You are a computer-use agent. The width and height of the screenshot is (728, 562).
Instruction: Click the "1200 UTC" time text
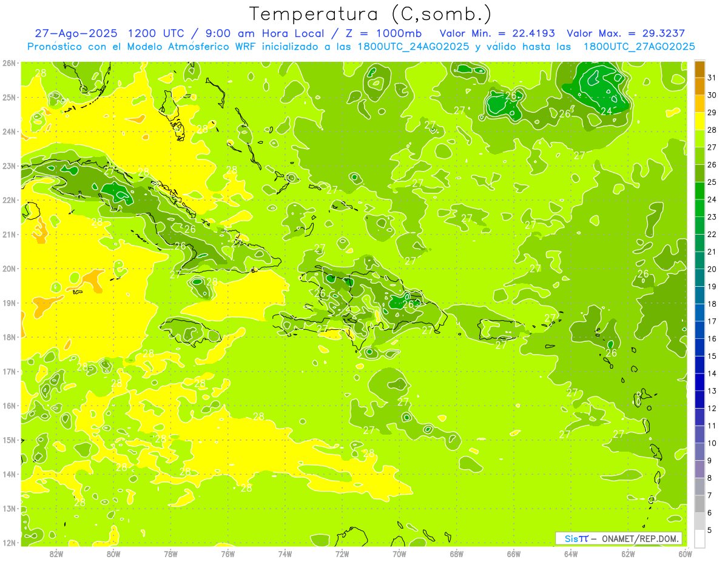click(157, 33)
